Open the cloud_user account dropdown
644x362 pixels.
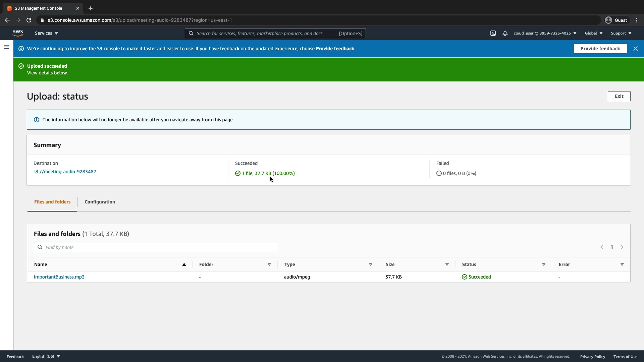coord(545,33)
